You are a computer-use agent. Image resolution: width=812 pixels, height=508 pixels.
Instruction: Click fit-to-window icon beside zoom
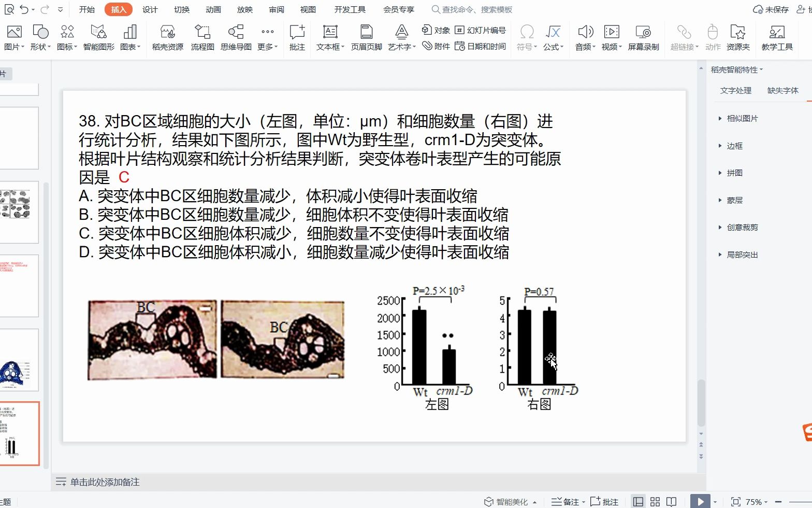pos(735,501)
